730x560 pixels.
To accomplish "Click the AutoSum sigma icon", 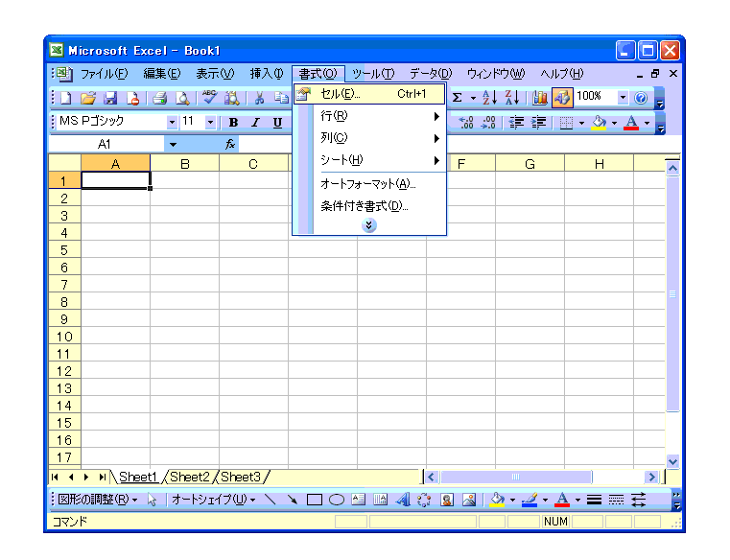I will click(x=458, y=97).
